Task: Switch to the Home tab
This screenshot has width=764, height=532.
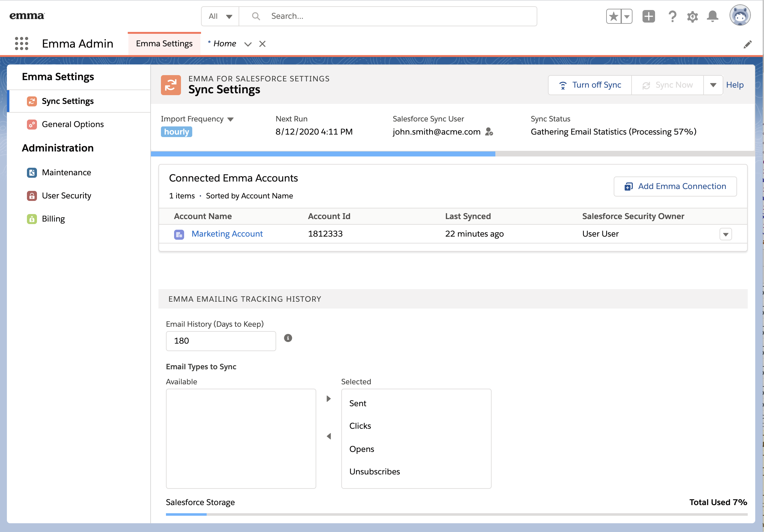Action: 225,43
